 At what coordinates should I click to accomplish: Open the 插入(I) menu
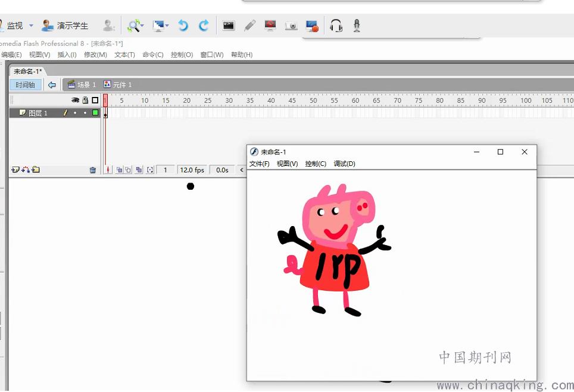pos(67,55)
